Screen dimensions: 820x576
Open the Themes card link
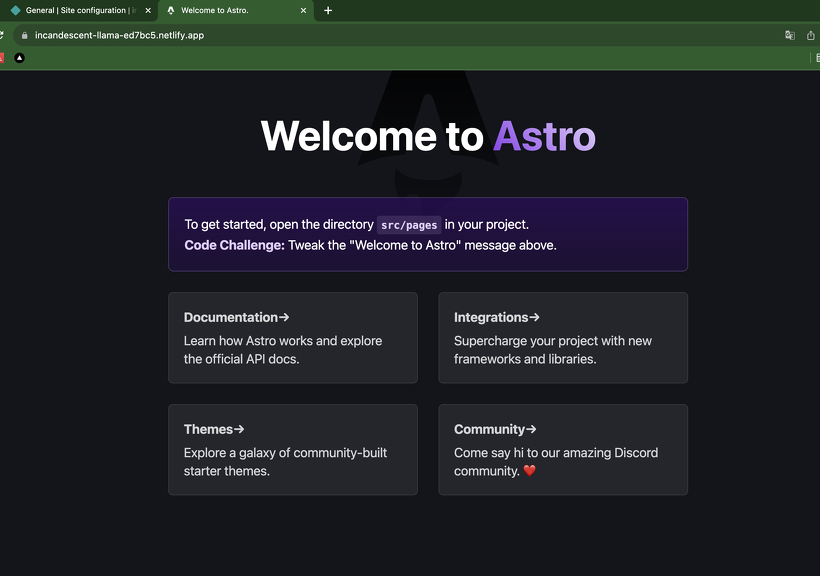[x=293, y=450]
